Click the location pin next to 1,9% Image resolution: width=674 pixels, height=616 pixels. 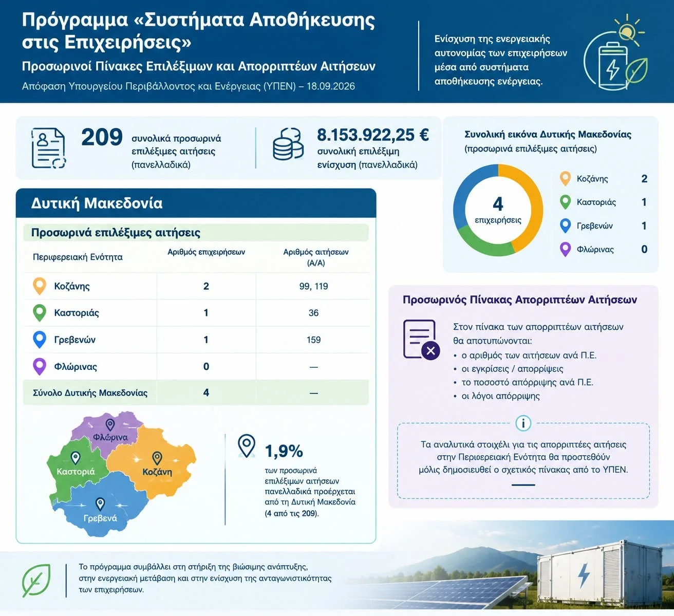[x=247, y=446]
